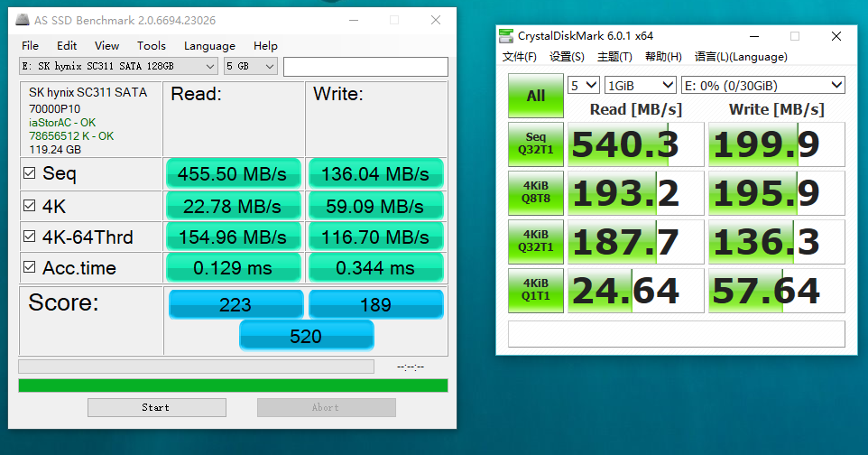Click the grey progress bar beside the timer
The width and height of the screenshot is (868, 455).
click(196, 367)
